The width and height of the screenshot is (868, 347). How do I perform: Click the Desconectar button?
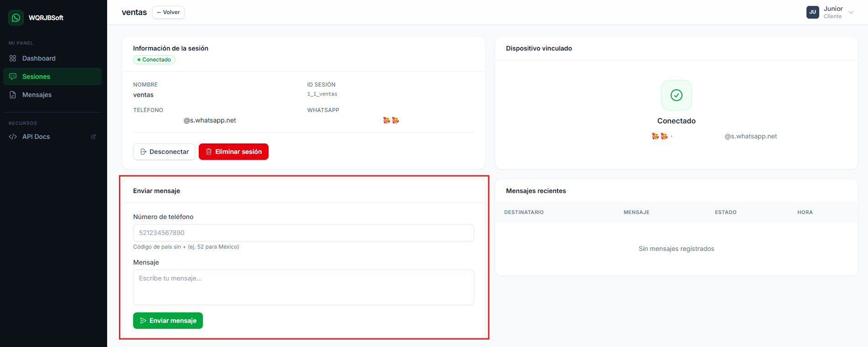[x=164, y=152]
